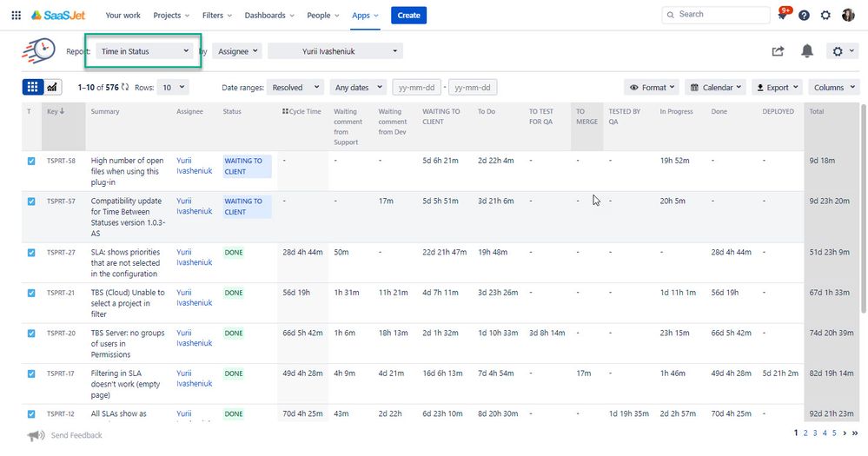Open the Dashboards menu
The width and height of the screenshot is (868, 456).
pyautogui.click(x=268, y=15)
